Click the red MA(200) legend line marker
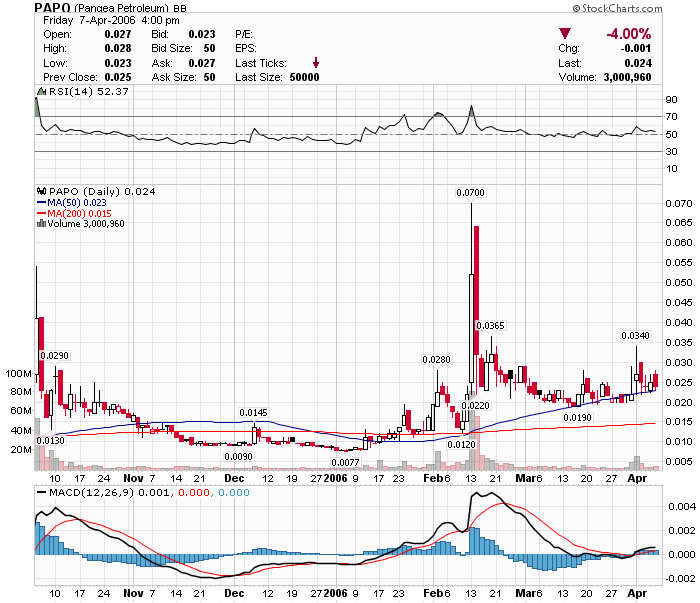700x603 pixels. 42,213
